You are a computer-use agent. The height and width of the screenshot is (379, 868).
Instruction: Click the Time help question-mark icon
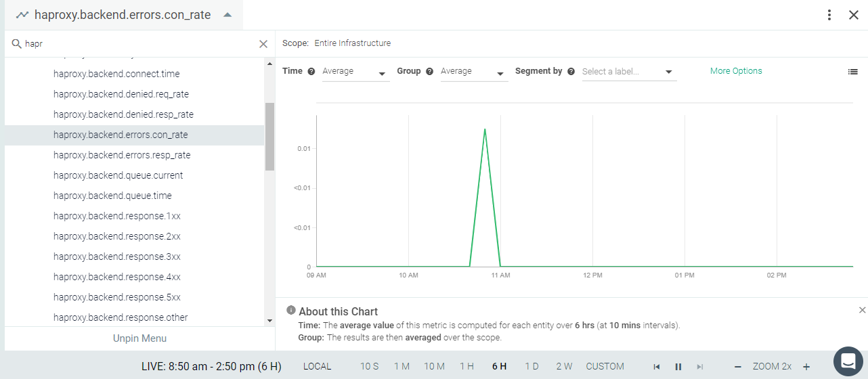[x=311, y=71]
